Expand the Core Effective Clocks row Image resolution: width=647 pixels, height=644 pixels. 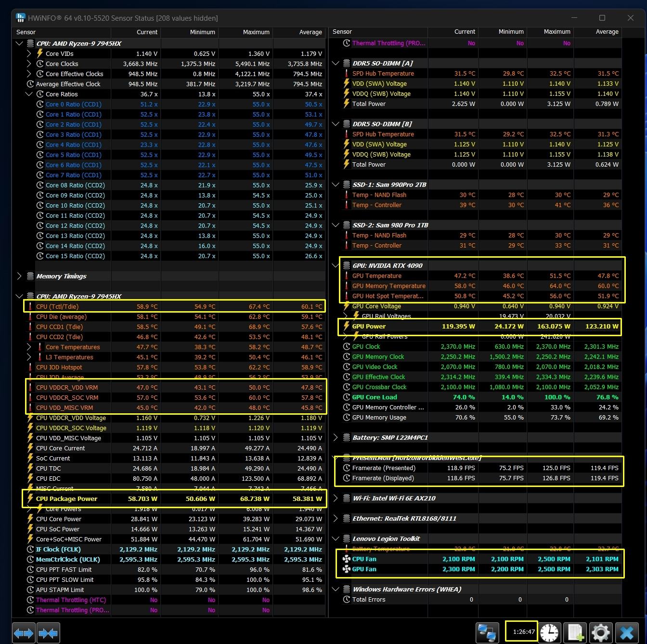coord(29,74)
